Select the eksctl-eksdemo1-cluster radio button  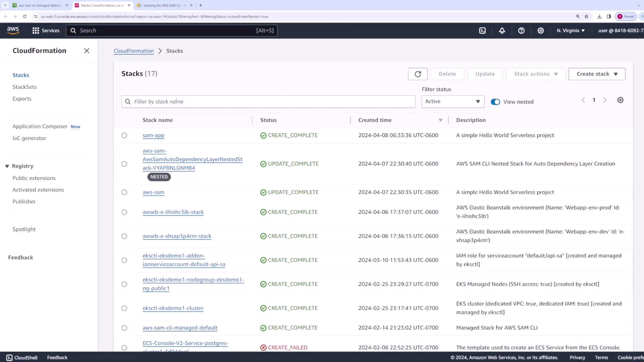click(x=124, y=308)
